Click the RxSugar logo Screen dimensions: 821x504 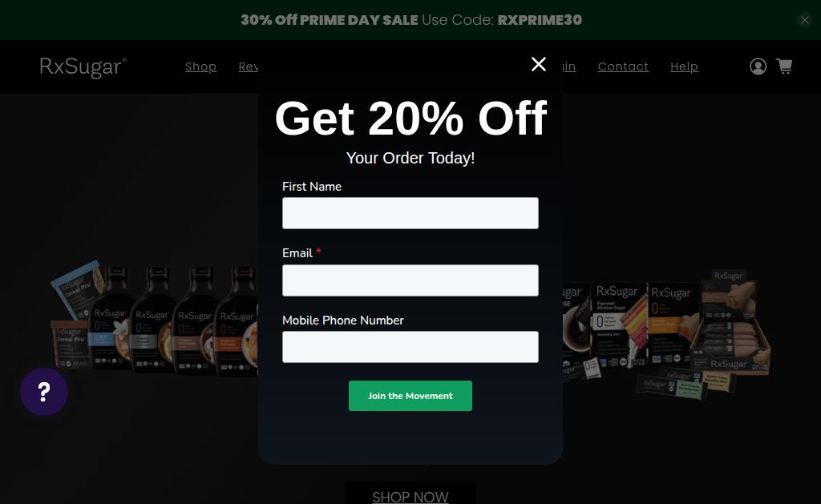click(x=83, y=67)
